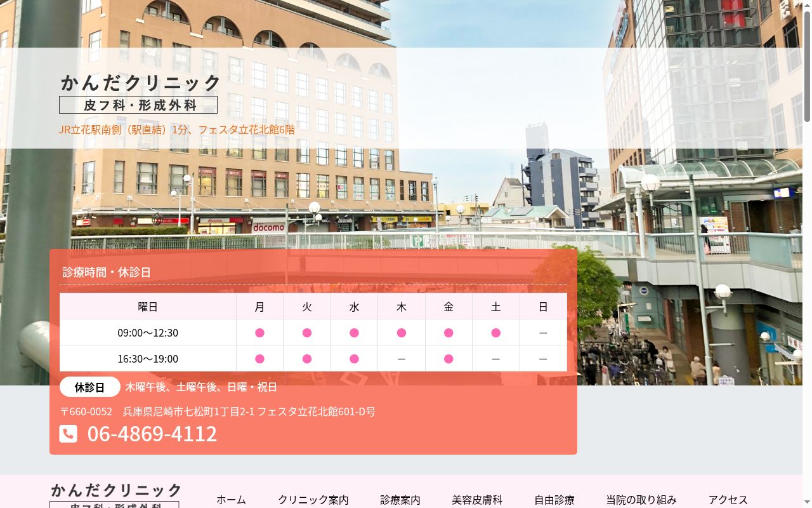The image size is (812, 508).
Task: Click the 金 column header
Action: pyautogui.click(x=449, y=307)
